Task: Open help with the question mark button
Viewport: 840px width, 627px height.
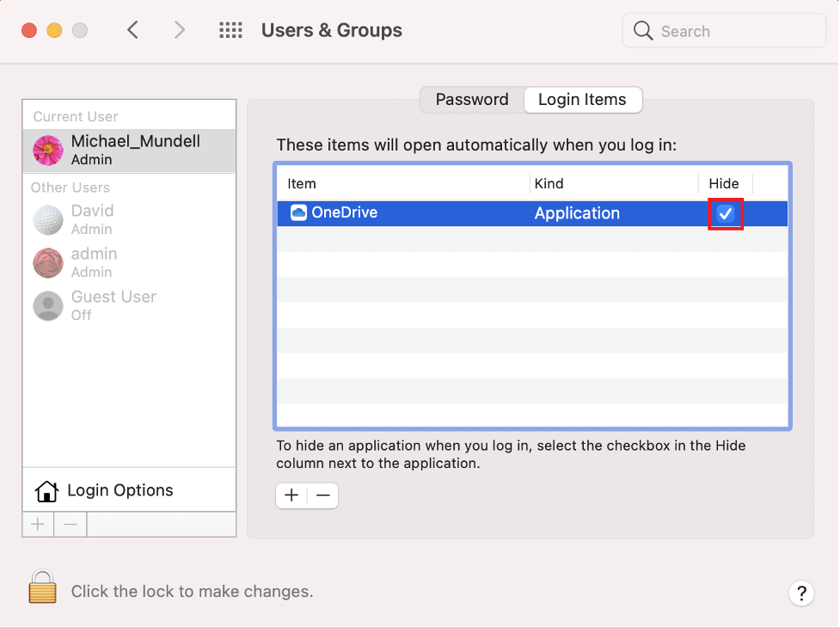Action: click(800, 593)
